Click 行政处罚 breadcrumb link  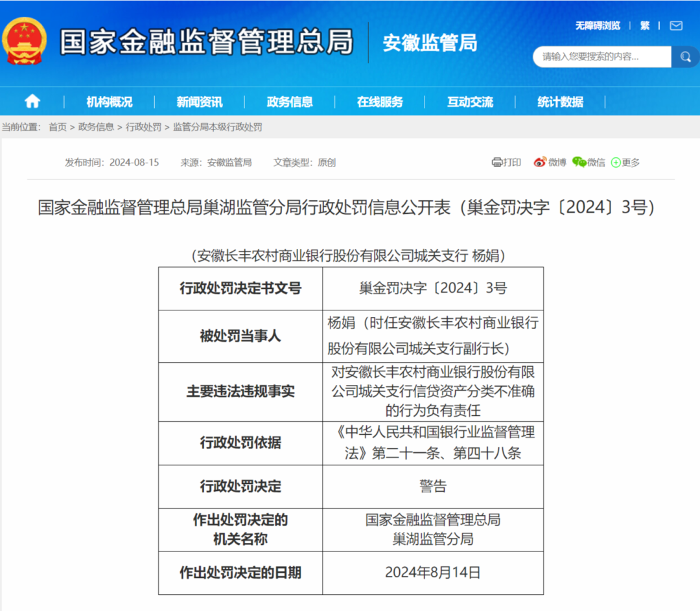[x=143, y=127]
